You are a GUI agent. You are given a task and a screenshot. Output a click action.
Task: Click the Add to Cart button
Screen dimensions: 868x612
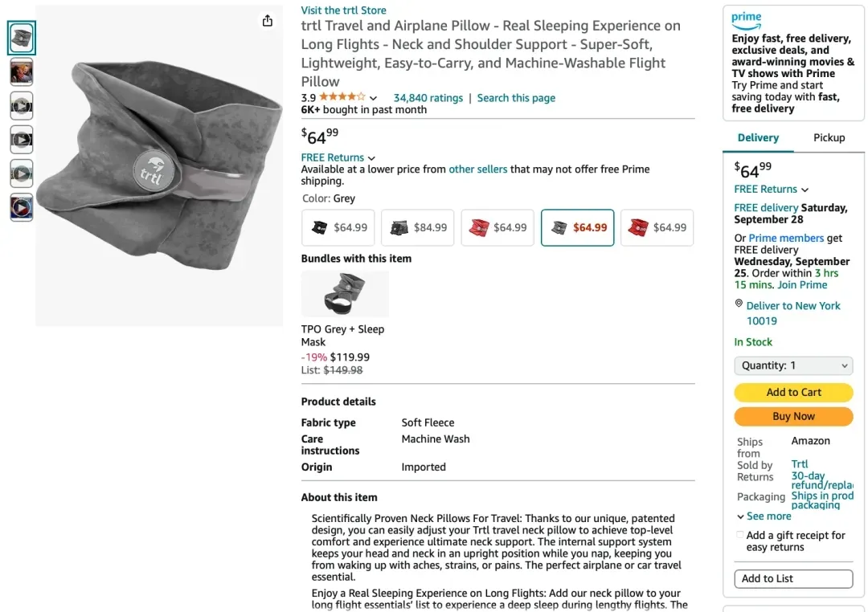(793, 392)
